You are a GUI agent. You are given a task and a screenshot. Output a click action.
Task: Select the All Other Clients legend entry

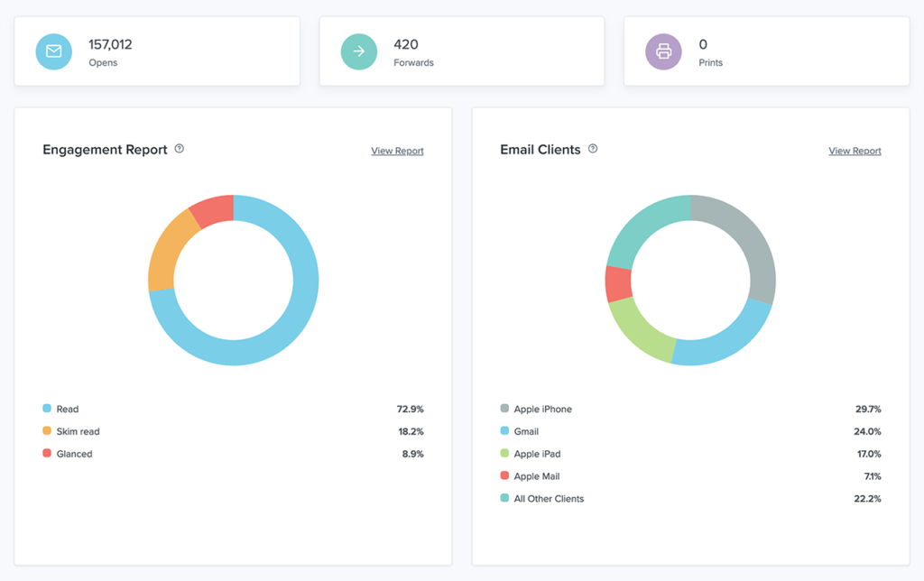(x=690, y=499)
